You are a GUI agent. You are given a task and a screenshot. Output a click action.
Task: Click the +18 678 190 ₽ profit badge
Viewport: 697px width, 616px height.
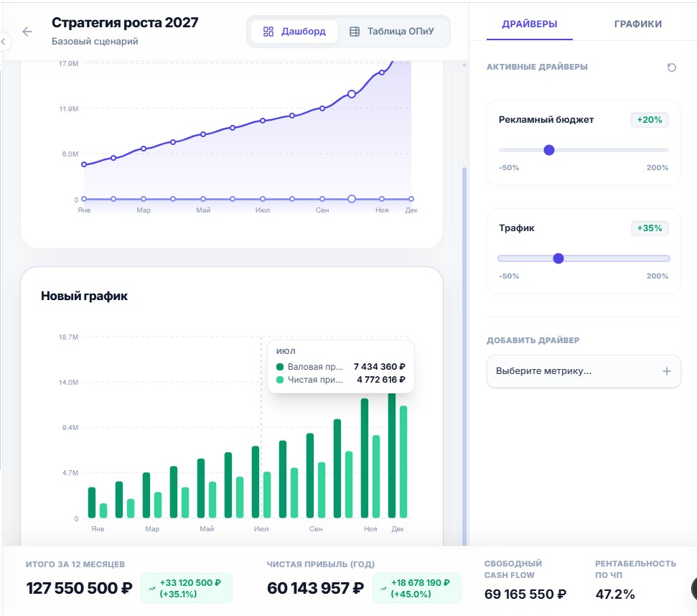click(417, 589)
